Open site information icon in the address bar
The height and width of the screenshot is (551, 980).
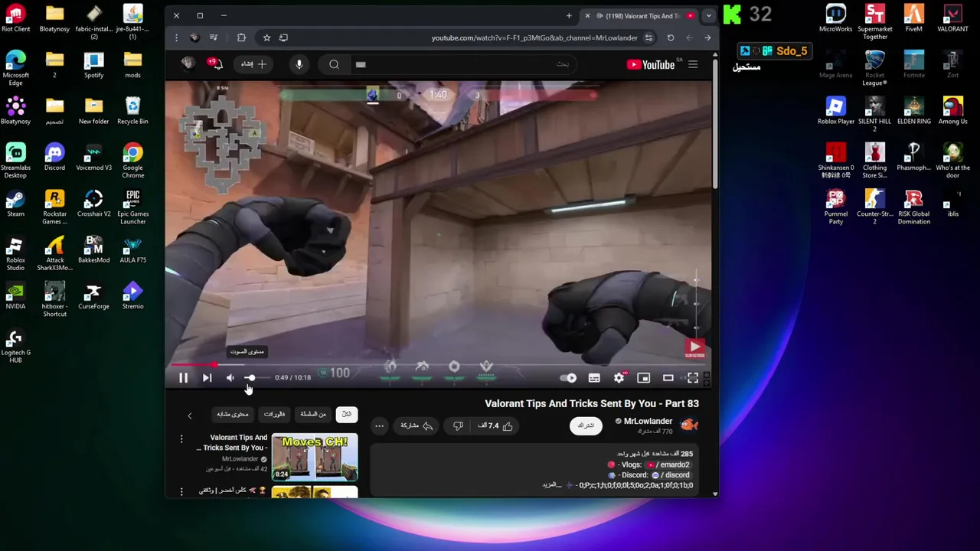click(648, 37)
